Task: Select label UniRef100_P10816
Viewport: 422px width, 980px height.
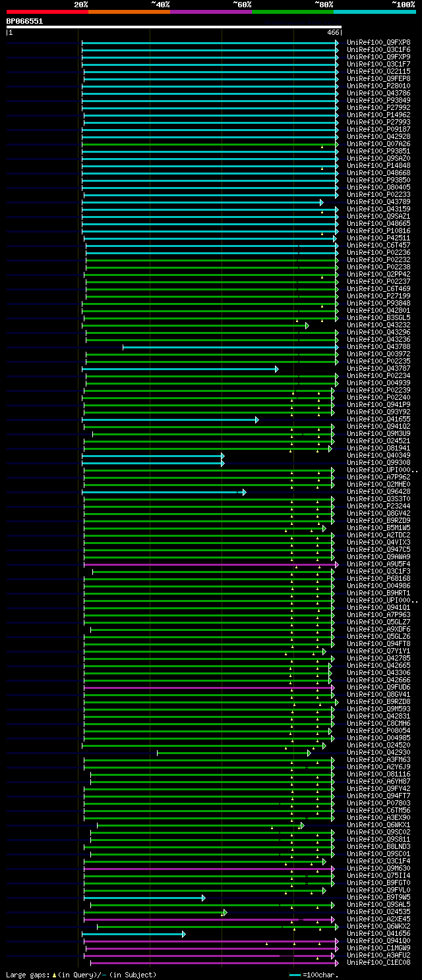Action: [x=378, y=231]
